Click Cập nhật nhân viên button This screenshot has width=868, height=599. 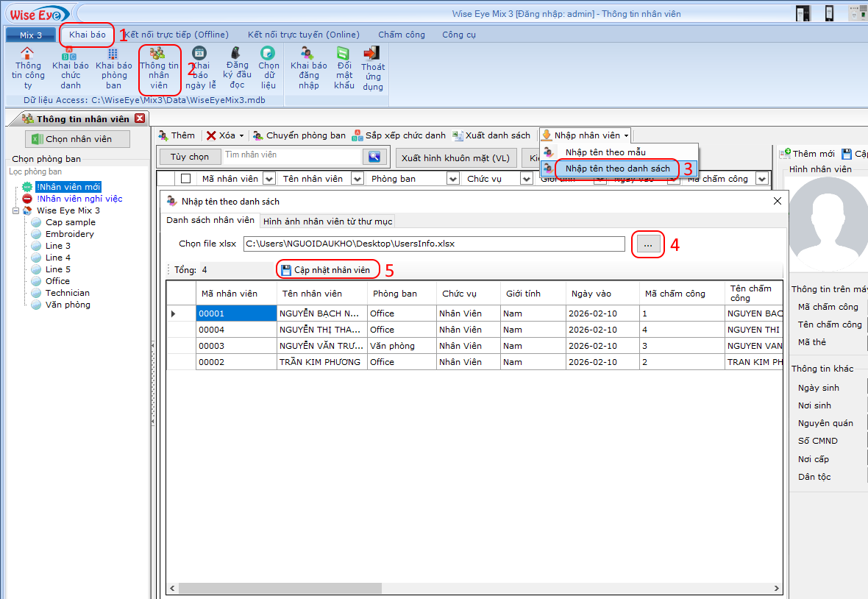point(327,270)
